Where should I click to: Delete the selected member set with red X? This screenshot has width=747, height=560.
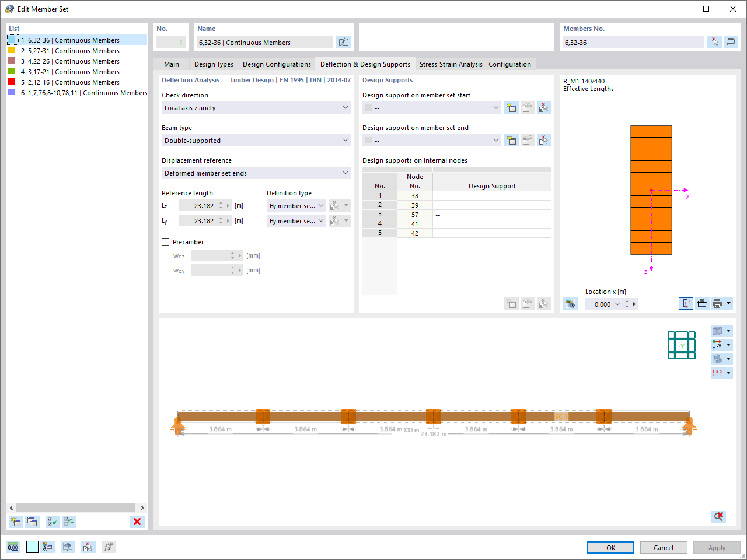(137, 521)
